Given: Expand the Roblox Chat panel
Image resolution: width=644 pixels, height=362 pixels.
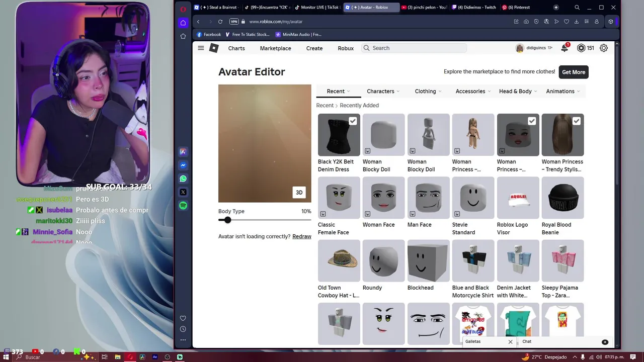Looking at the screenshot, I should 565,341.
